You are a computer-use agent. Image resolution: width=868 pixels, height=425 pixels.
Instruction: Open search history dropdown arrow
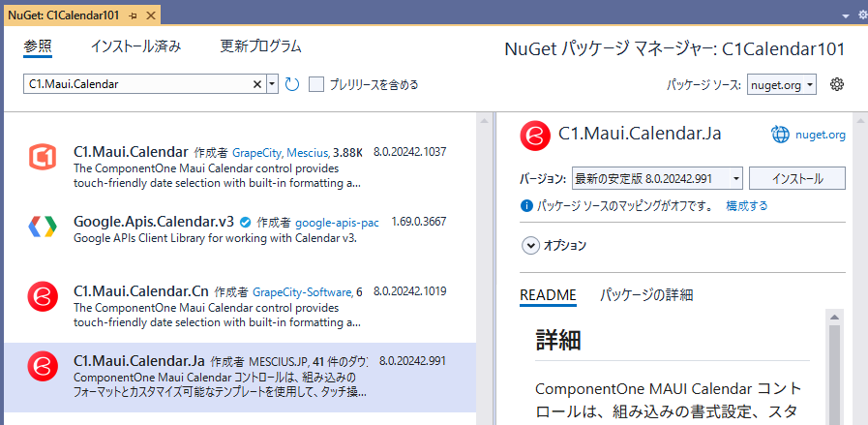click(x=272, y=85)
